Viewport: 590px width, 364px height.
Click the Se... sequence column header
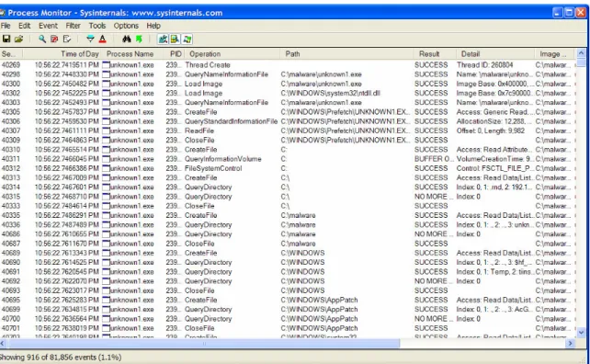[x=11, y=54]
